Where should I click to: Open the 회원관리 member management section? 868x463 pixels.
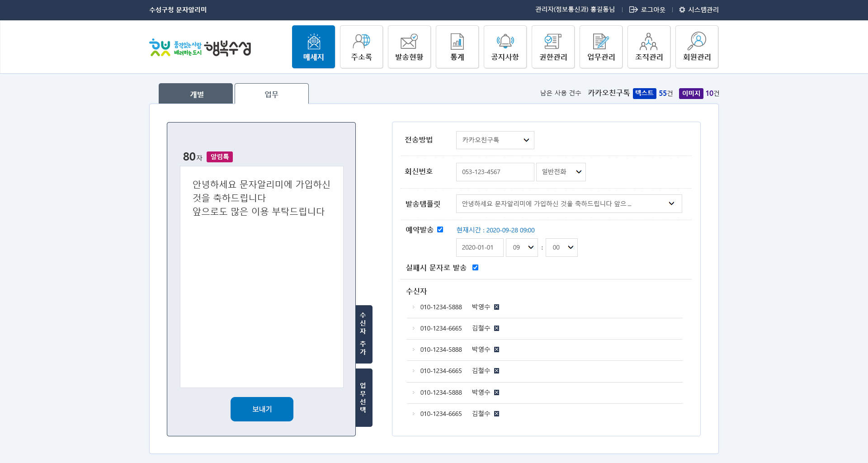pos(697,47)
